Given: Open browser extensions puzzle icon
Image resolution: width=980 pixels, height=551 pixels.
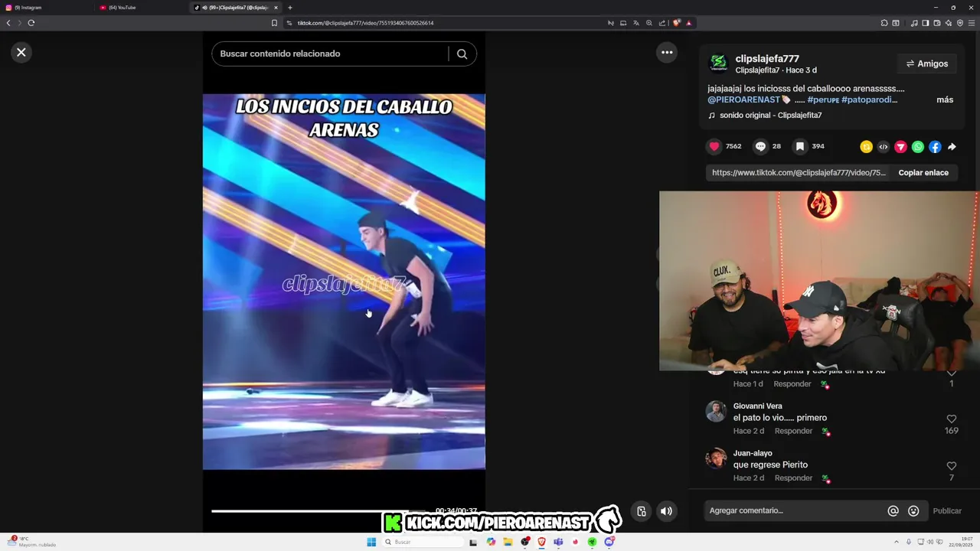Looking at the screenshot, I should [x=884, y=23].
